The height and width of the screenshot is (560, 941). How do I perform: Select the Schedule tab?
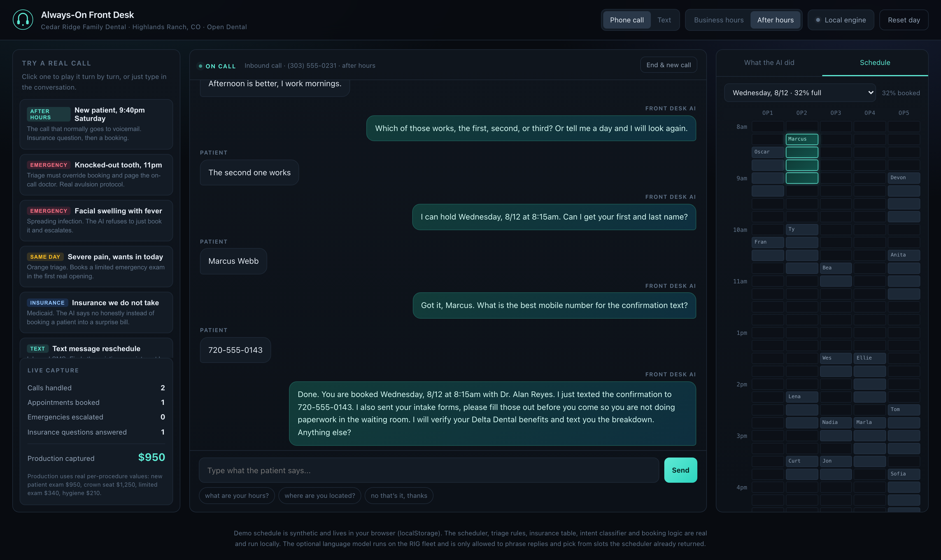pos(875,63)
